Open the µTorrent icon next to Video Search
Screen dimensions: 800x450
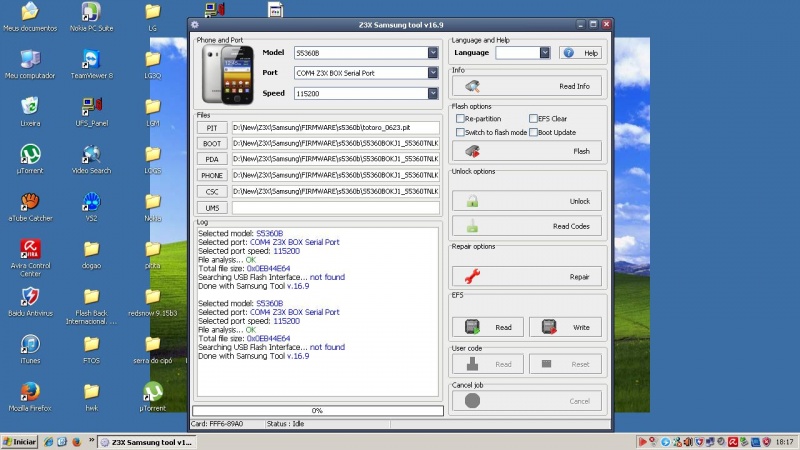30,159
